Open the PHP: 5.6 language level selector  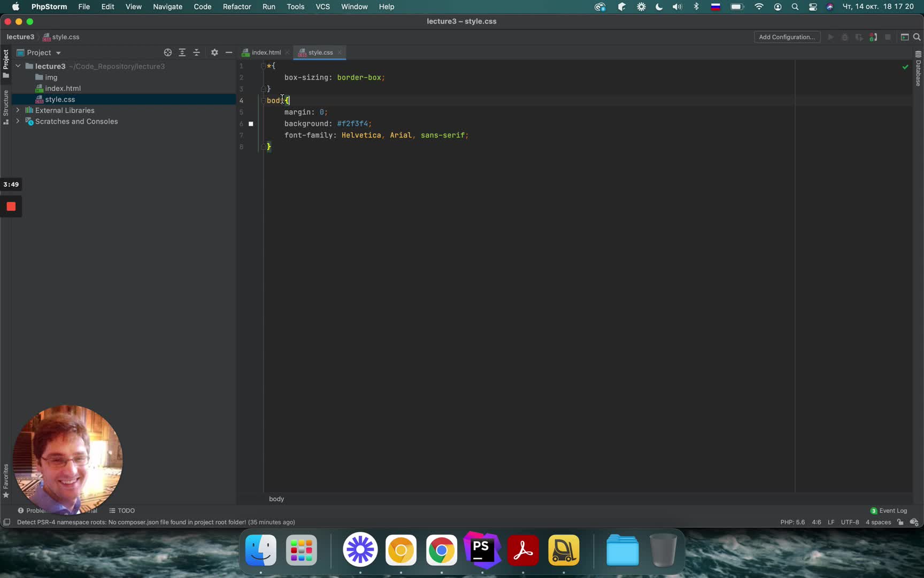point(792,522)
